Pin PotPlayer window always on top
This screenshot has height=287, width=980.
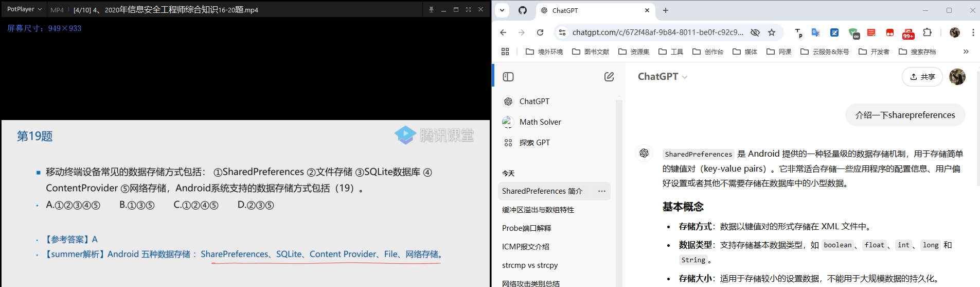coord(431,10)
